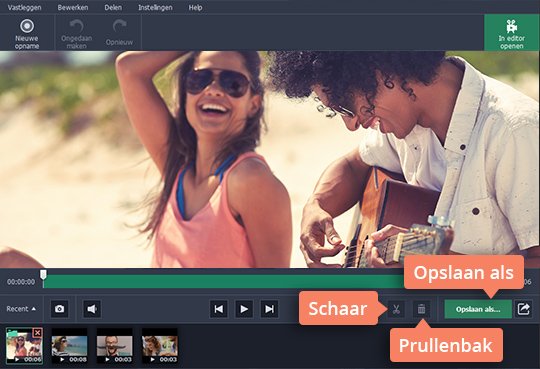The height and width of the screenshot is (369, 540).
Task: Take a snapshot with the camera icon
Action: 60,309
